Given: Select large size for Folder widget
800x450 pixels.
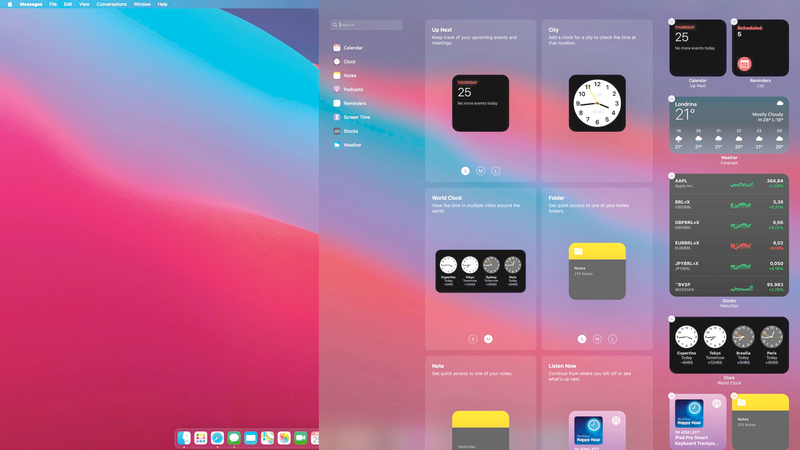Looking at the screenshot, I should 613,339.
